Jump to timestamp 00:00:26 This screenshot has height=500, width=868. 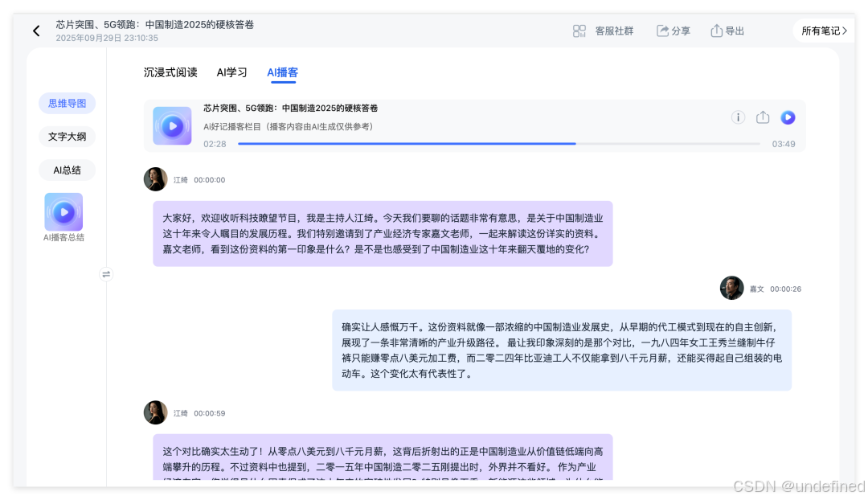pyautogui.click(x=785, y=289)
